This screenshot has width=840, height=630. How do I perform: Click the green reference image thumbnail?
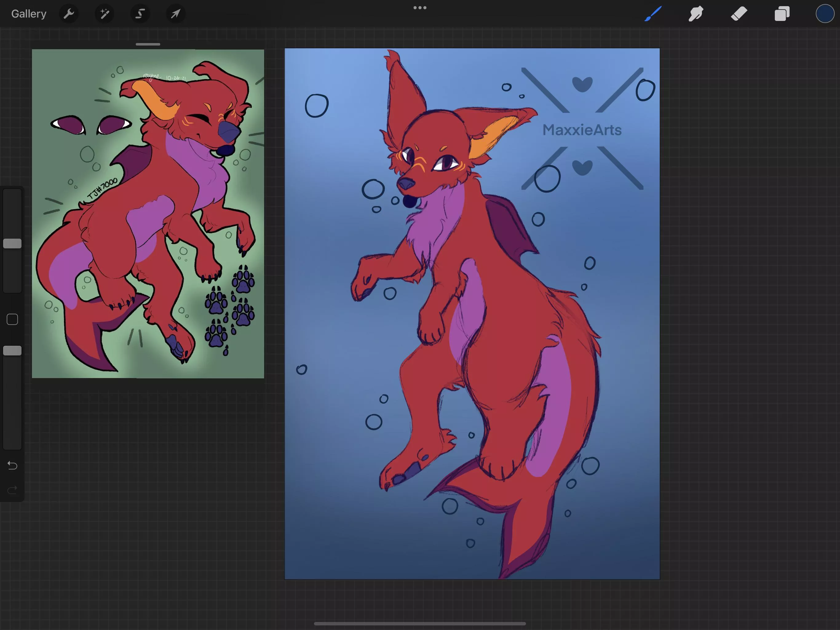(148, 213)
